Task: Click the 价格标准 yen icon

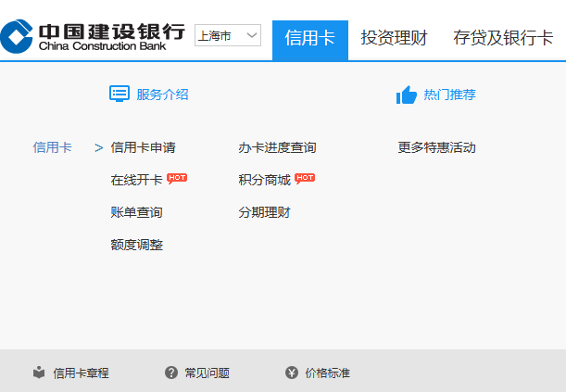Action: coord(292,373)
